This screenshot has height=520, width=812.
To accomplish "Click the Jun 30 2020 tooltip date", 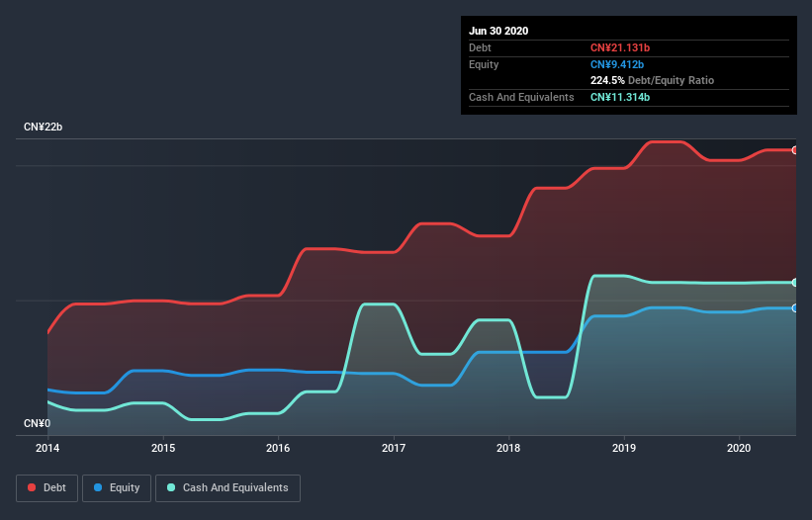I will 498,31.
